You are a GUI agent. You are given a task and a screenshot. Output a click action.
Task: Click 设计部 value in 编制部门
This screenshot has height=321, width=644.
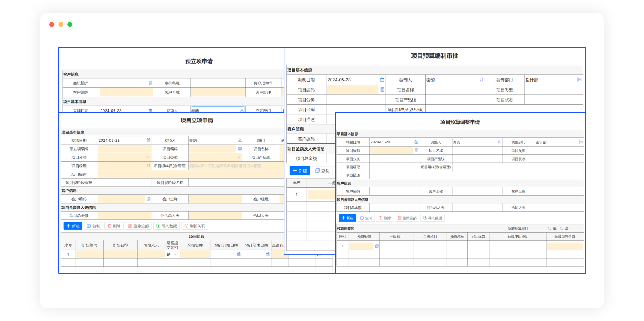532,80
